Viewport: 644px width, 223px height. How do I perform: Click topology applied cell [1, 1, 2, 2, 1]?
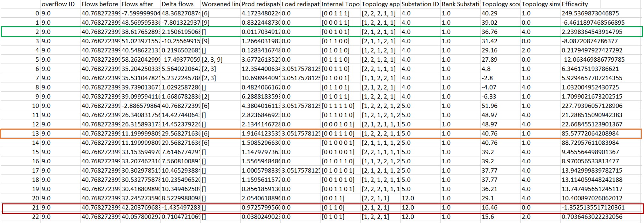pos(378,78)
